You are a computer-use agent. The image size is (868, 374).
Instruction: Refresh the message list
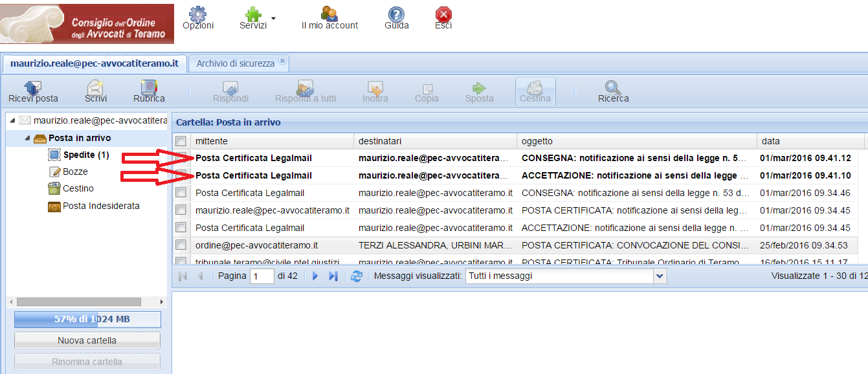[356, 276]
